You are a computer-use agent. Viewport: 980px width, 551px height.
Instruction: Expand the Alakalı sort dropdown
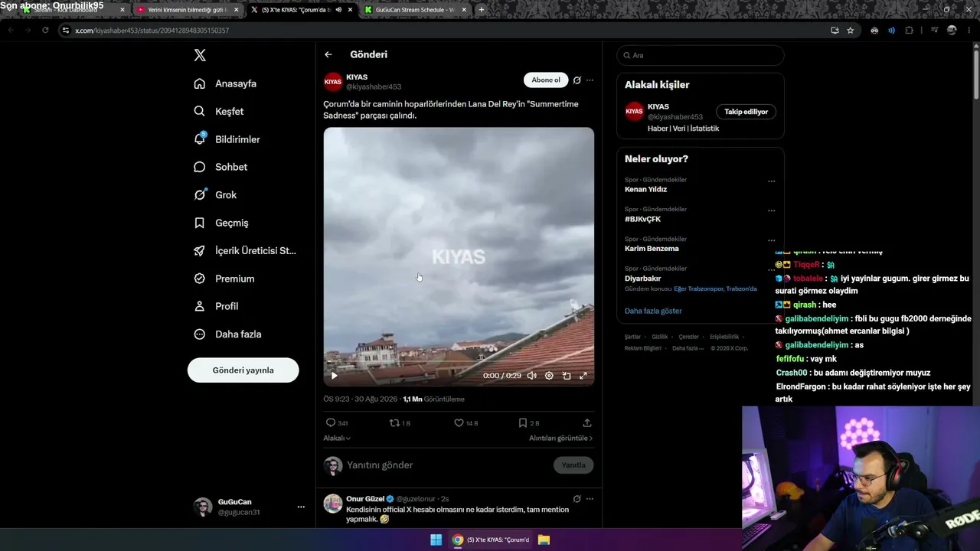[337, 438]
